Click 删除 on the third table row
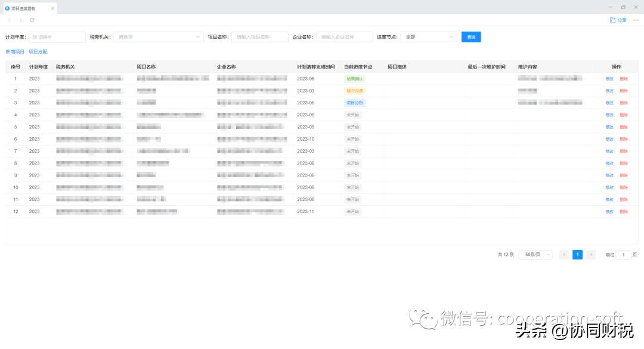The width and height of the screenshot is (644, 349). (624, 103)
